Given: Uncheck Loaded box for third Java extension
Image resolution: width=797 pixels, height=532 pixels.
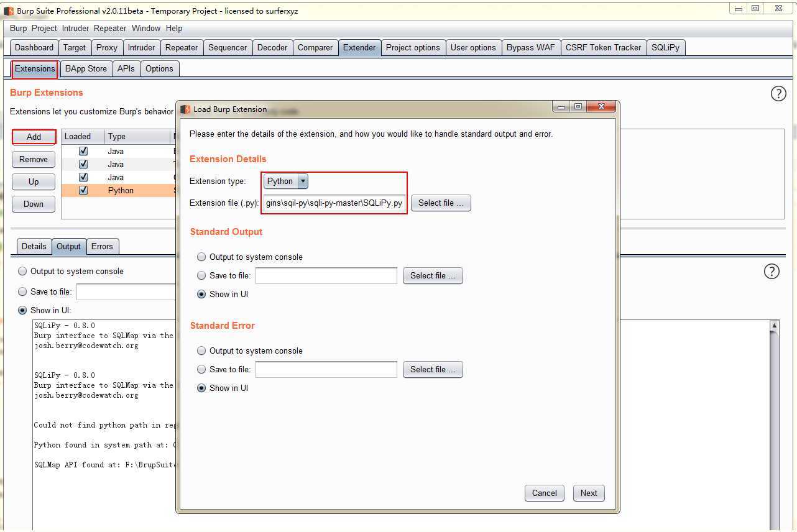Looking at the screenshot, I should coord(83,177).
